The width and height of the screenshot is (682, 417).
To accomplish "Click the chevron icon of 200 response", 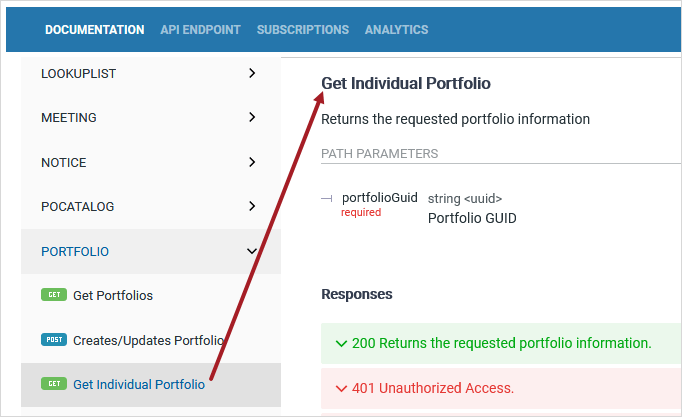I will pos(341,344).
